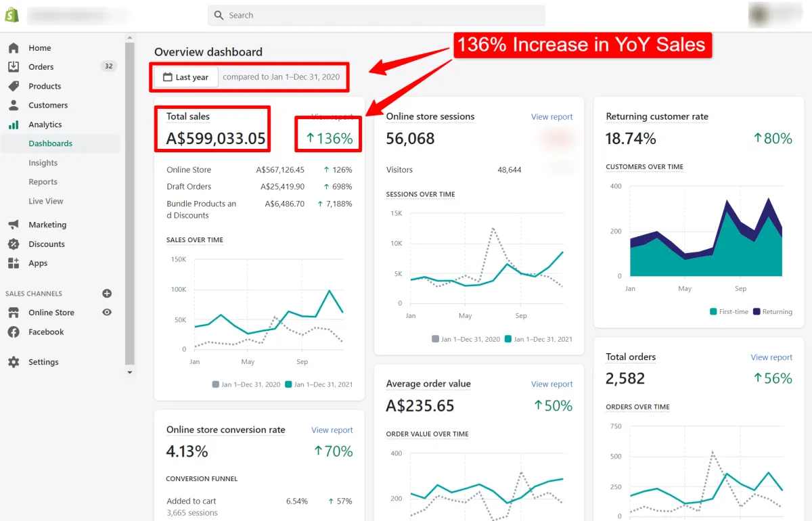This screenshot has height=521, width=812.
Task: View report for Average order value
Action: point(552,384)
